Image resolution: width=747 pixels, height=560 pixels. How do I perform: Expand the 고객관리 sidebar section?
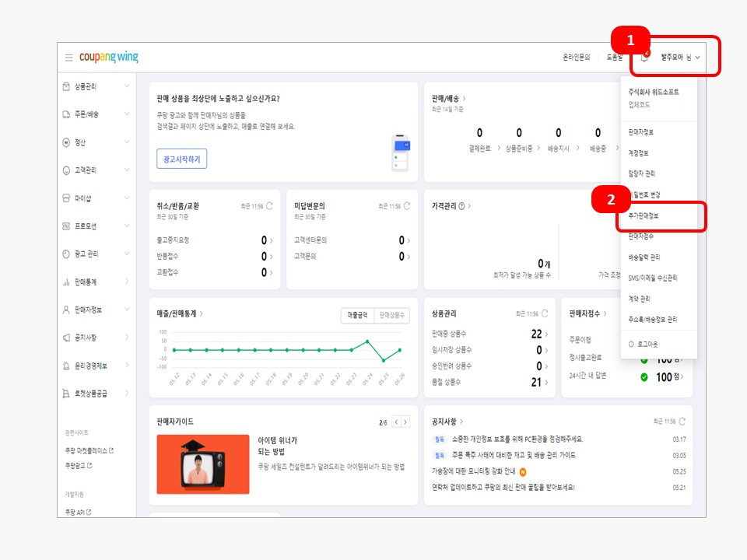(x=127, y=170)
